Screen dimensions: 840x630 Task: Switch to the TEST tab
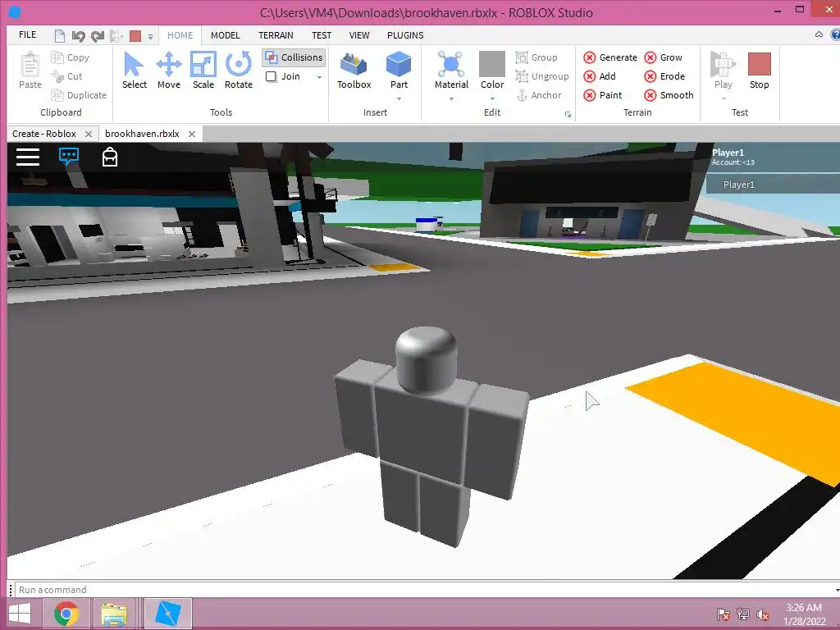pyautogui.click(x=322, y=35)
